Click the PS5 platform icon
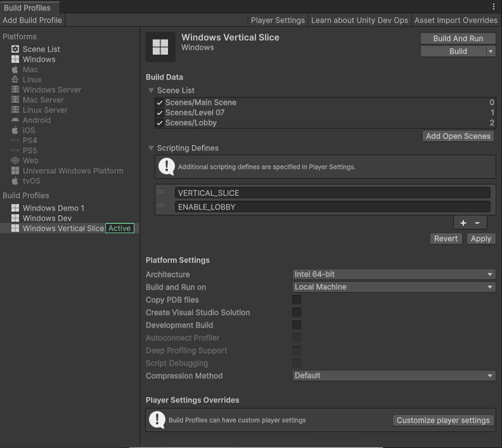This screenshot has width=502, height=448. 15,150
